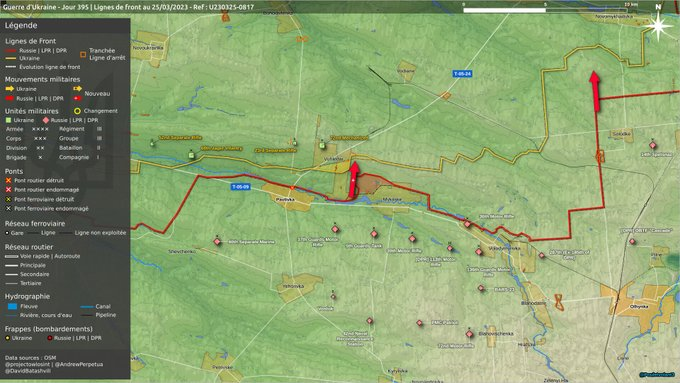
Task: Click the Kyrylivka village label
Action: coord(397,371)
